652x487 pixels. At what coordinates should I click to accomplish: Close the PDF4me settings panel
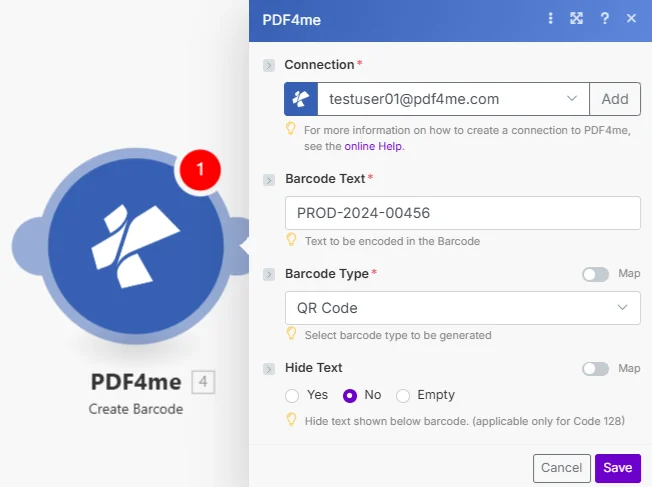click(x=631, y=18)
